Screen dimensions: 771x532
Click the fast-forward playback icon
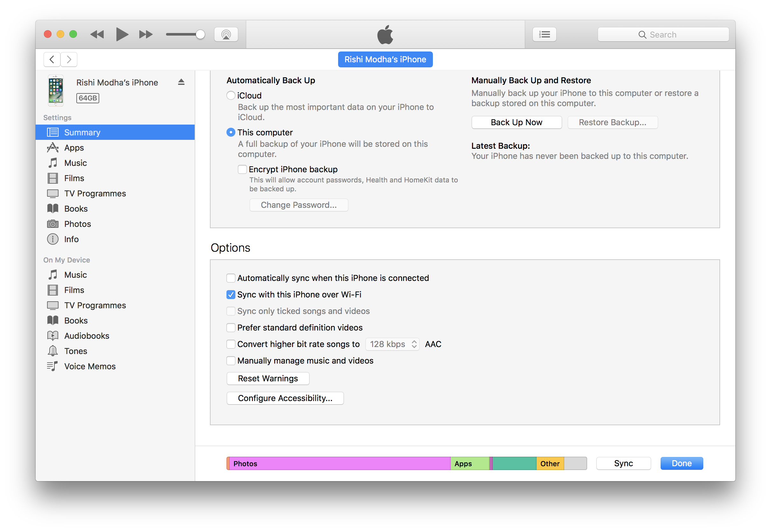tap(146, 34)
